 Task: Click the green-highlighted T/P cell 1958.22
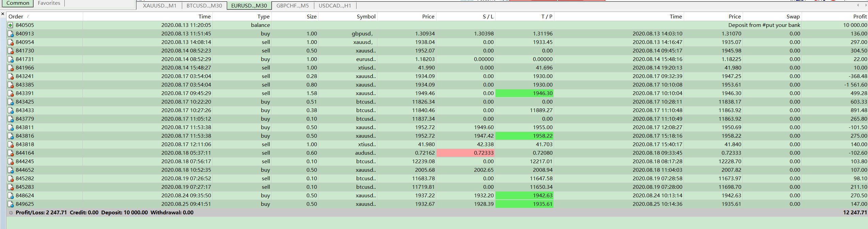524,136
